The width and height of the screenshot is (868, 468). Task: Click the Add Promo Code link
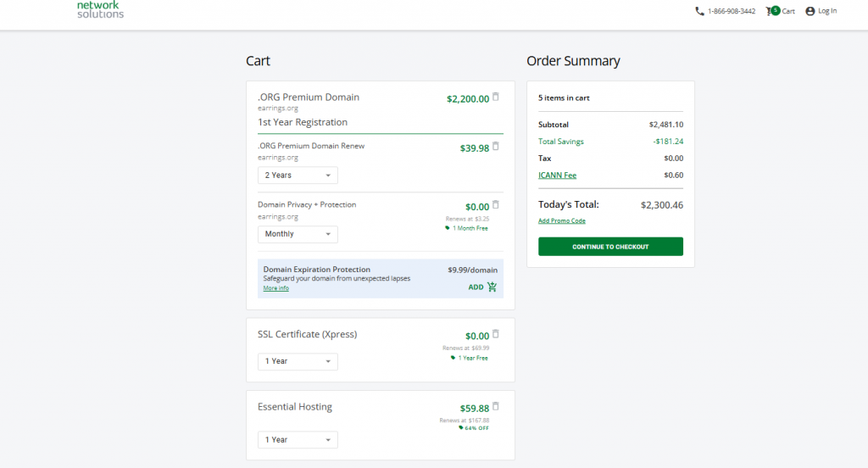561,221
